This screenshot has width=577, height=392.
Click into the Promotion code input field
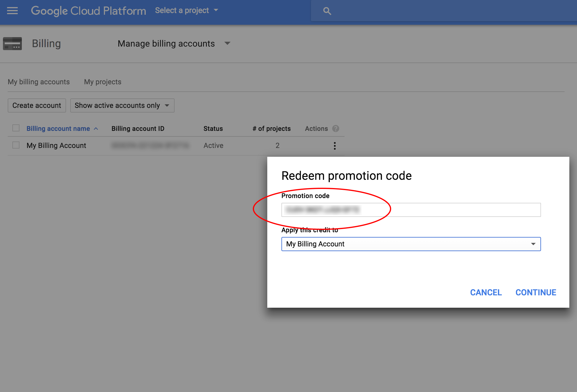[x=411, y=210]
